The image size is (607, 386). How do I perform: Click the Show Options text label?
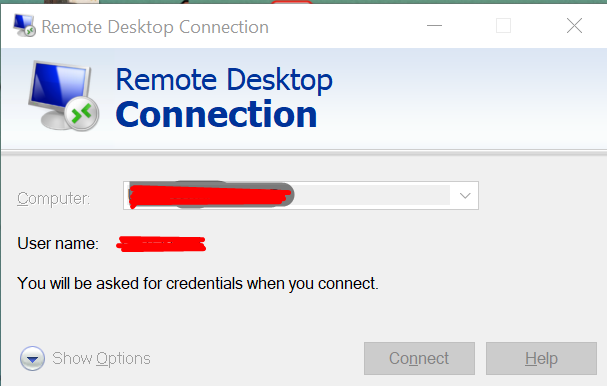click(x=101, y=359)
